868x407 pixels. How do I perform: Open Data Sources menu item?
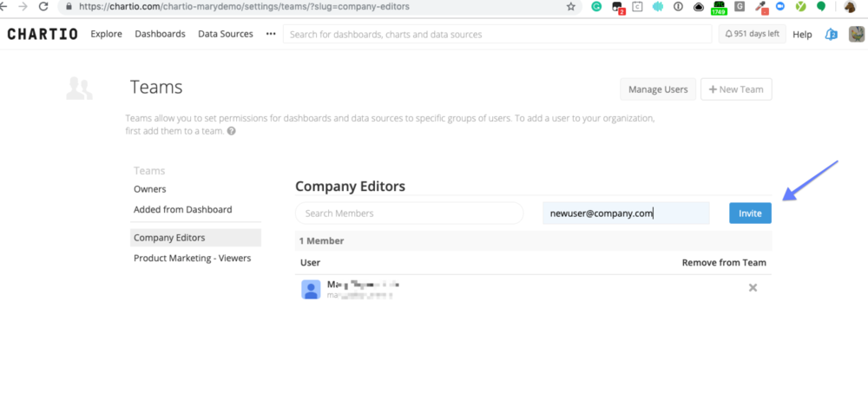pos(226,34)
